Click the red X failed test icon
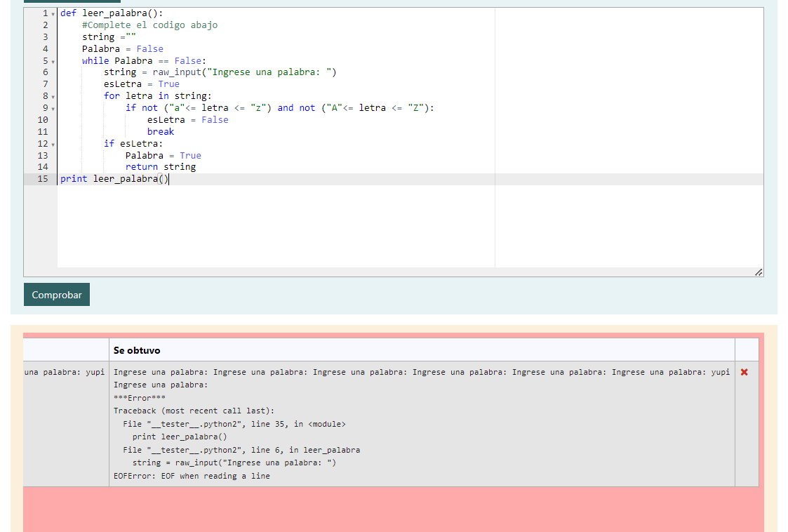Screen dimensions: 788x532 point(744,372)
